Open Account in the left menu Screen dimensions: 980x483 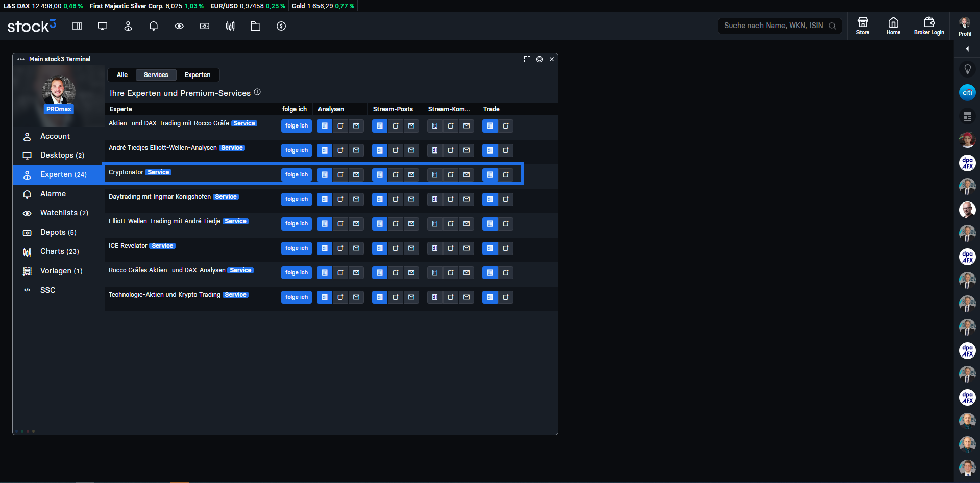tap(58, 136)
